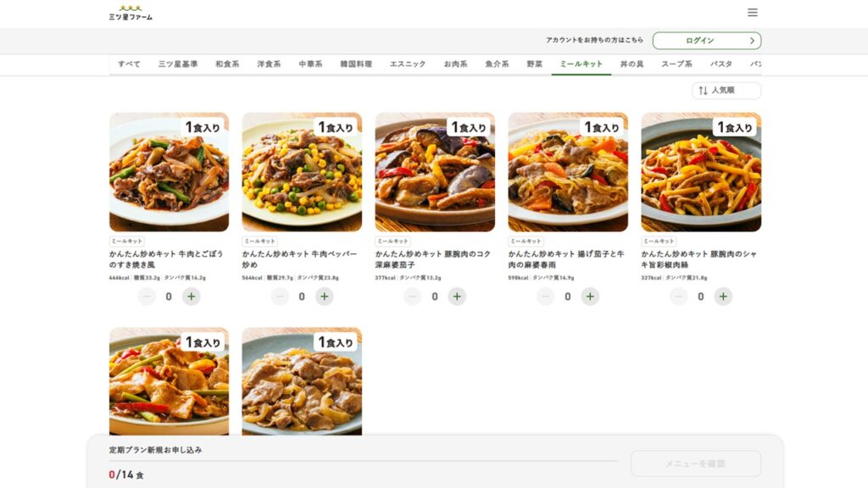Decrease 牛肉ペッパー炒め quantity with minus
Image resolution: width=868 pixels, height=488 pixels.
coord(280,297)
